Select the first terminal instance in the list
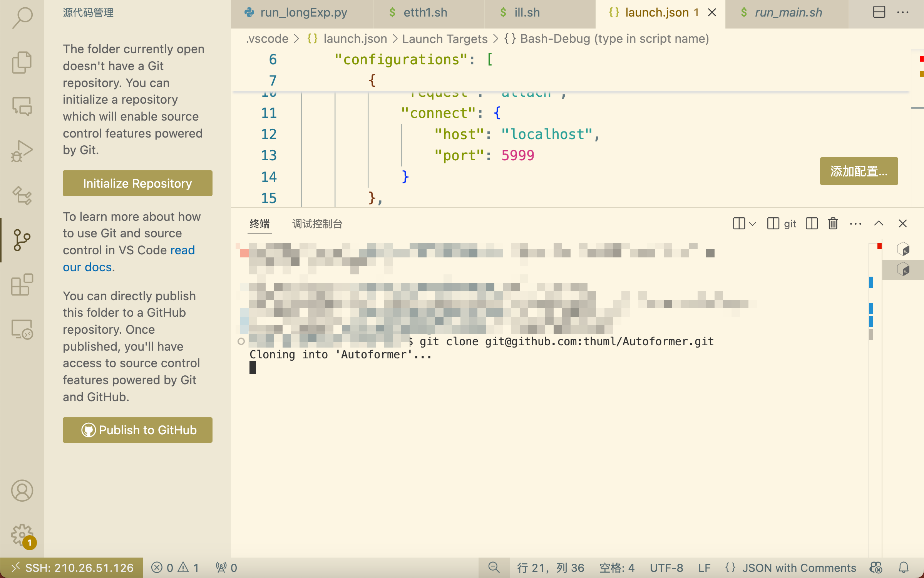 coord(903,249)
